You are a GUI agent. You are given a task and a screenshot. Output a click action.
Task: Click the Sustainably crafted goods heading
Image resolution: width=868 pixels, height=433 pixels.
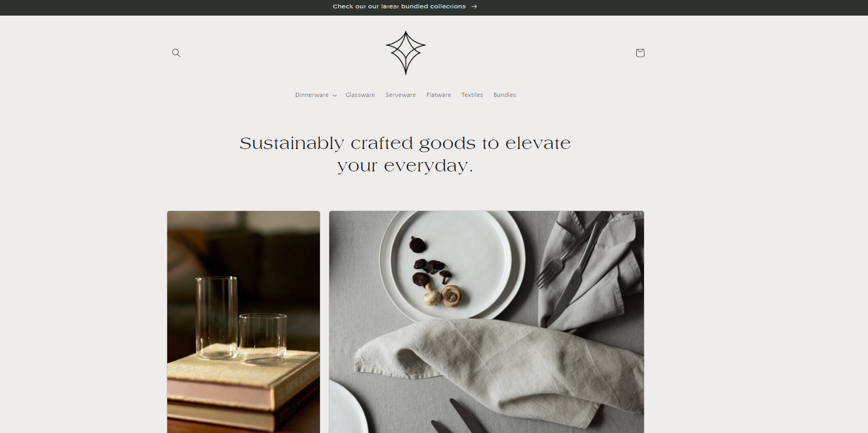pos(405,154)
